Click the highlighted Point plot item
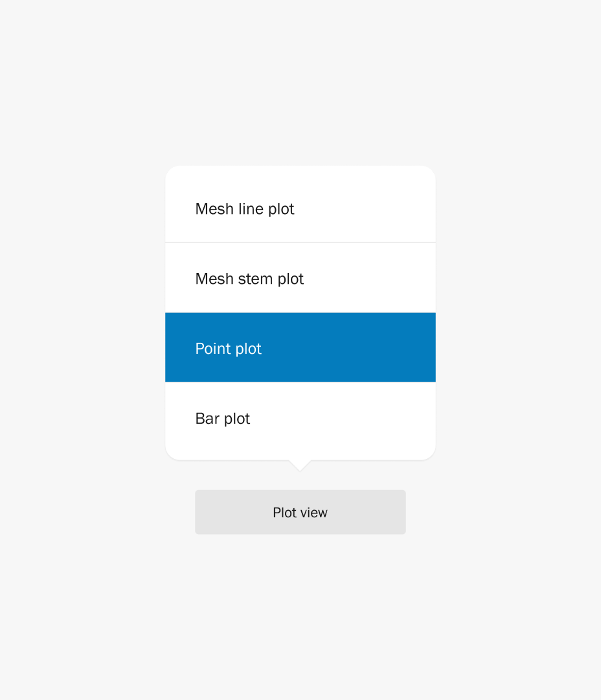 (x=300, y=348)
